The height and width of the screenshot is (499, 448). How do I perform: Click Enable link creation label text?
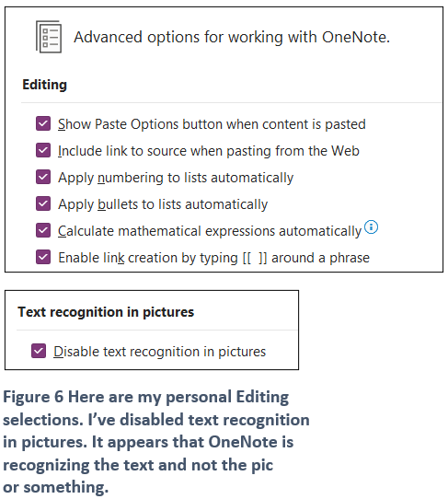point(213,258)
